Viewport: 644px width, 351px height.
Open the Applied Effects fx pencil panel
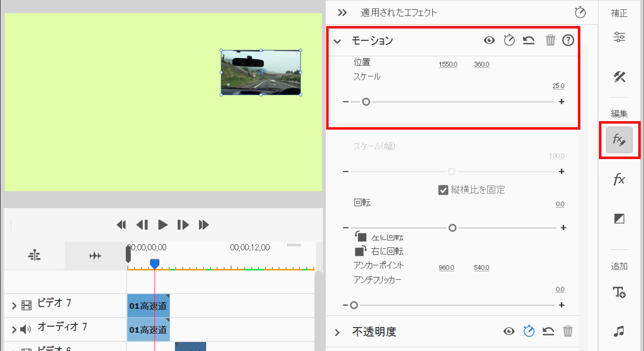(619, 140)
